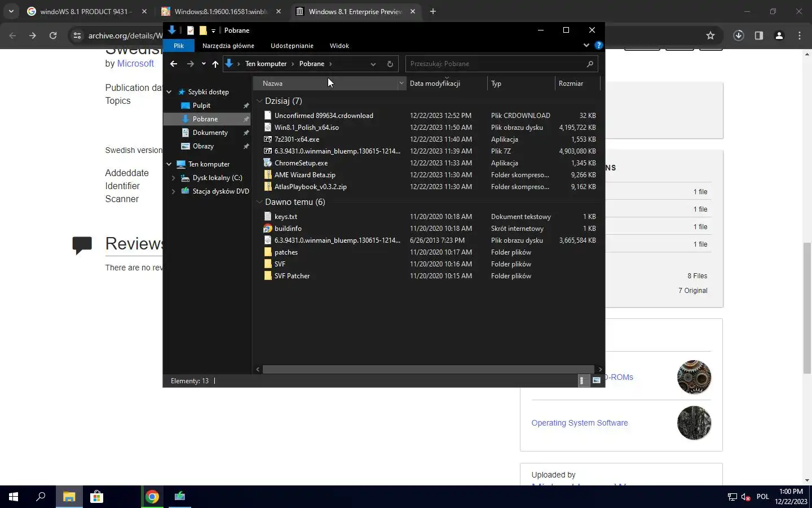This screenshot has height=508, width=812.
Task: Click Pobrane breadcrumb in address bar
Action: tap(312, 64)
